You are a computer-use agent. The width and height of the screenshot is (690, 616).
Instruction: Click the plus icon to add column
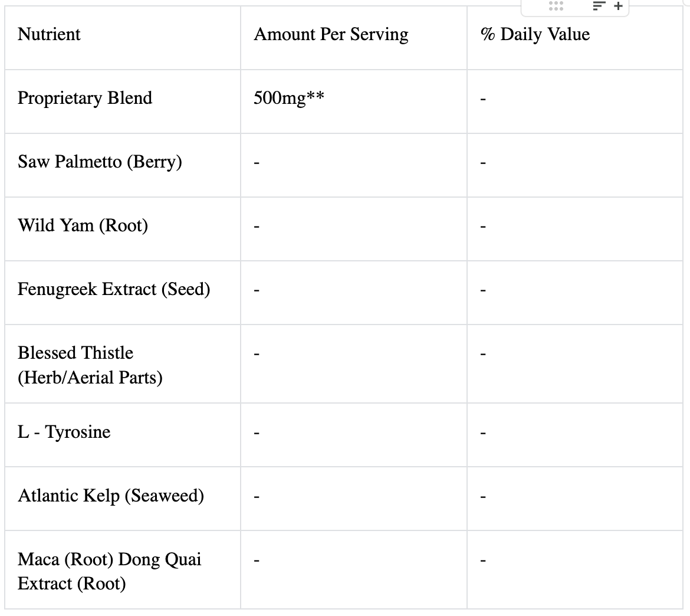[617, 6]
